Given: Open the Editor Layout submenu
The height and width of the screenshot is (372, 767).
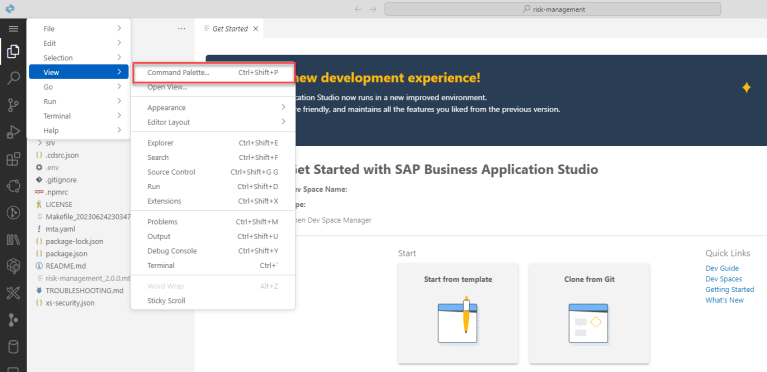Looking at the screenshot, I should pos(213,122).
